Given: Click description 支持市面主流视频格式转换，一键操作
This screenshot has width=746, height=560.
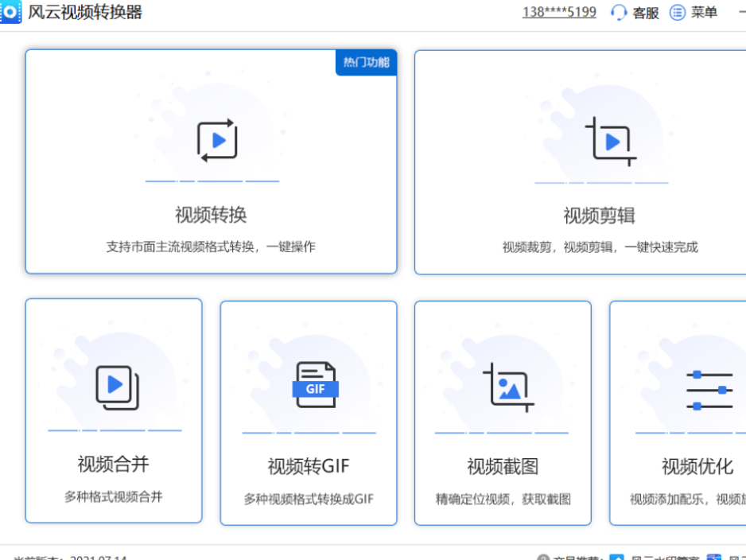Looking at the screenshot, I should pos(211,247).
